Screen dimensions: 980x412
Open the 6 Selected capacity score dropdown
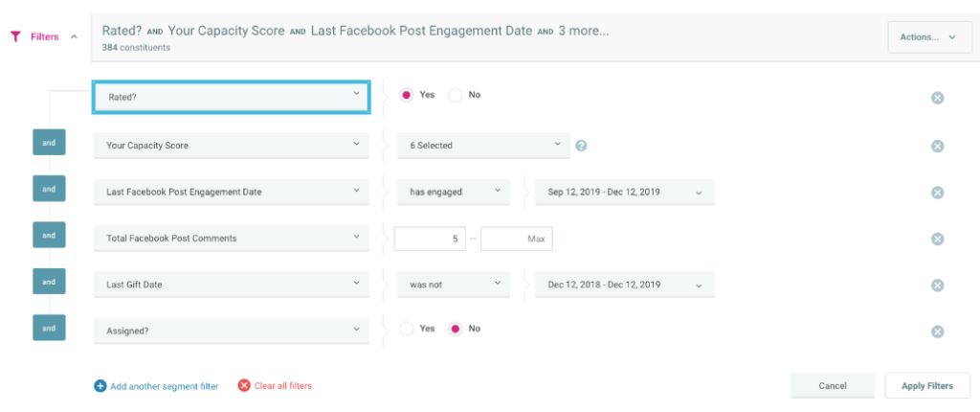point(483,146)
